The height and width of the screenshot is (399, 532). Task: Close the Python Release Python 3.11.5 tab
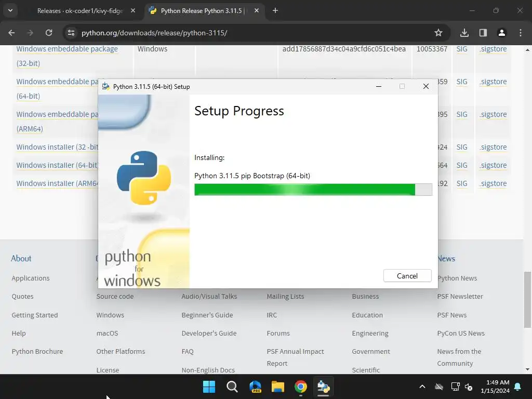[257, 11]
